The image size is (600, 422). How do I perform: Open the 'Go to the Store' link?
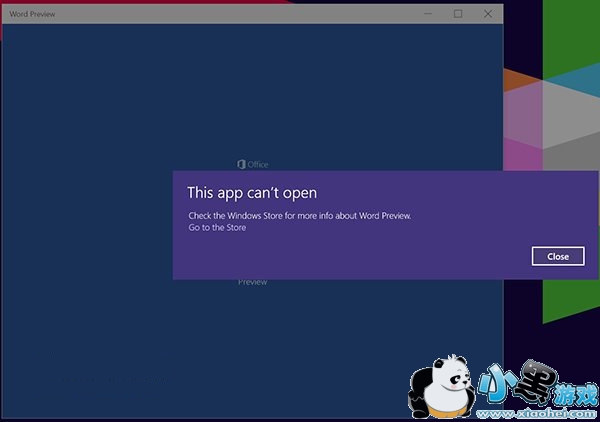217,228
